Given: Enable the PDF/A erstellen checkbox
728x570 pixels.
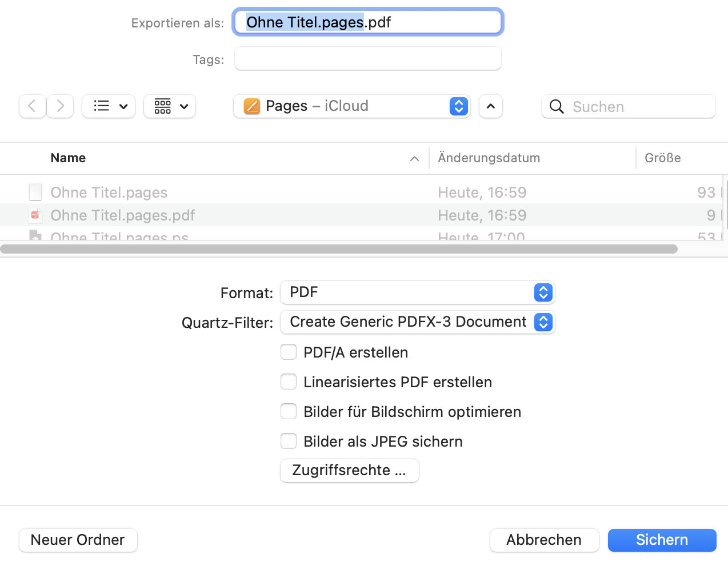Looking at the screenshot, I should pos(289,352).
